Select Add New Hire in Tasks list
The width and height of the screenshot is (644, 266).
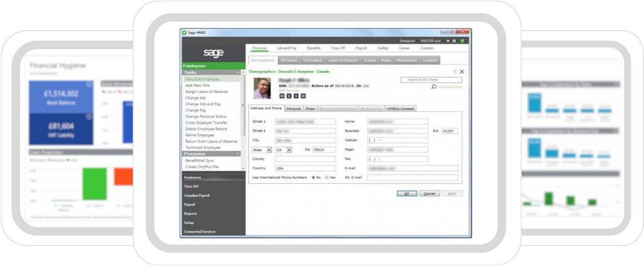196,85
